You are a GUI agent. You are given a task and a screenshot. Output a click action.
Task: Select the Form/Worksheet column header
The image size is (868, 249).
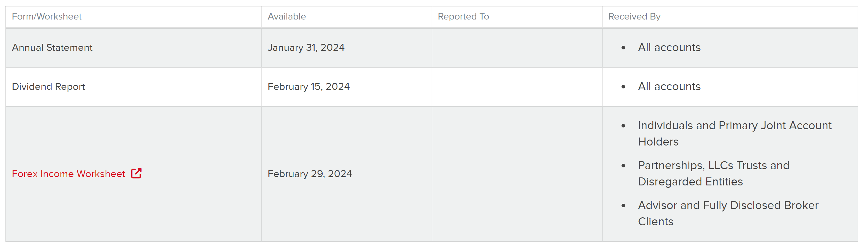click(x=47, y=17)
